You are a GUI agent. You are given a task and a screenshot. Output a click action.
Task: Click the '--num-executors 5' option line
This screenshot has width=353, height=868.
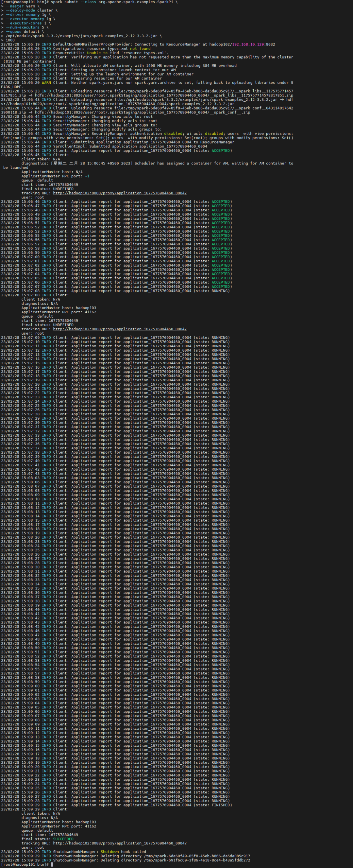pyautogui.click(x=25, y=27)
